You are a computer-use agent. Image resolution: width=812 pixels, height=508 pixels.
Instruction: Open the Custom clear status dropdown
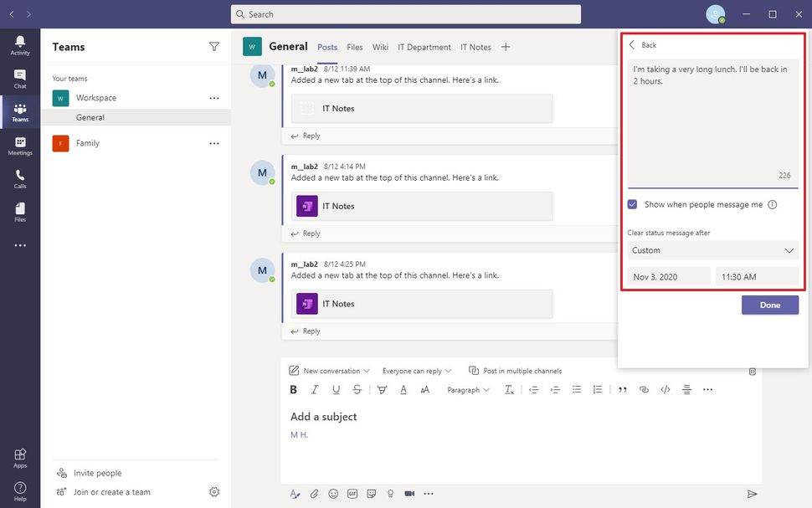(x=712, y=250)
